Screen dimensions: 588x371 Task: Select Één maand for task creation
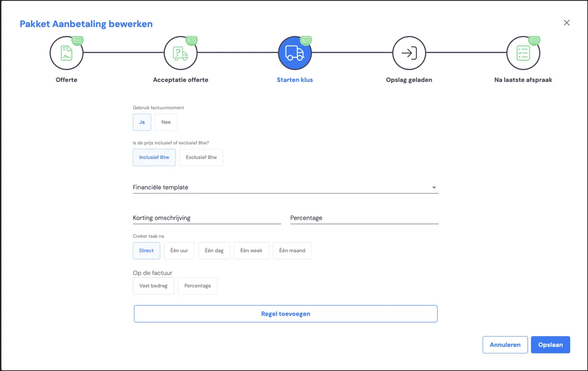click(292, 250)
